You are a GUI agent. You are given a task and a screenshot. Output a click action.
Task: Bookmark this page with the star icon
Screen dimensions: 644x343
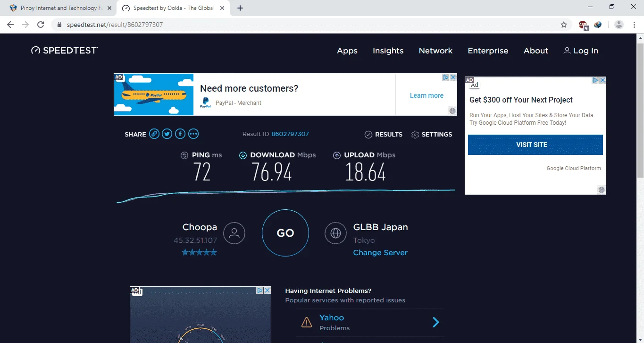pos(564,25)
